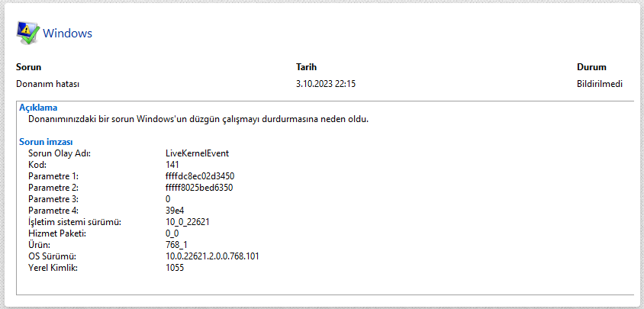
Task: Click the Parametre 4 label
Action: click(x=53, y=211)
